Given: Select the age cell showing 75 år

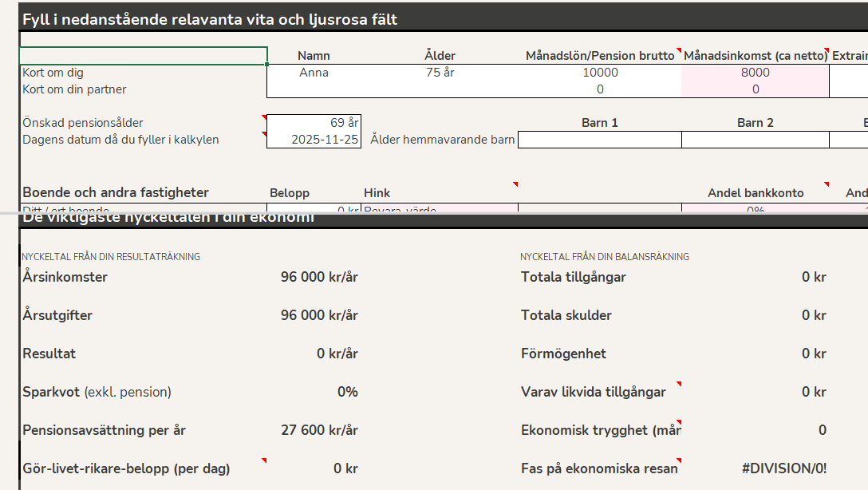Looking at the screenshot, I should point(440,73).
